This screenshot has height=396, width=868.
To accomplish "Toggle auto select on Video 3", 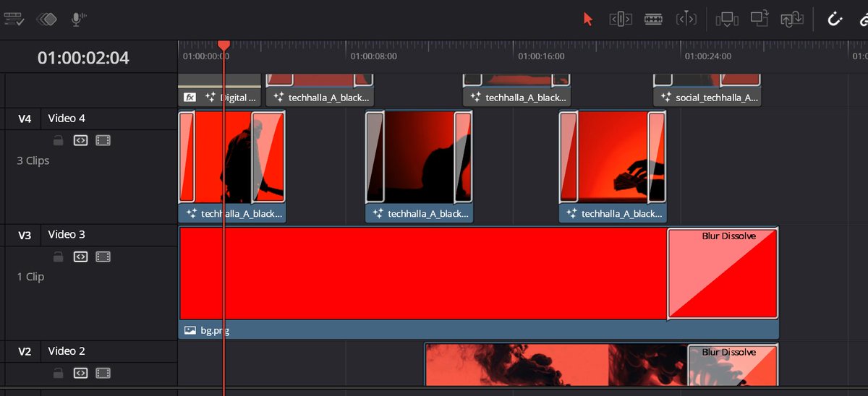I will point(80,257).
